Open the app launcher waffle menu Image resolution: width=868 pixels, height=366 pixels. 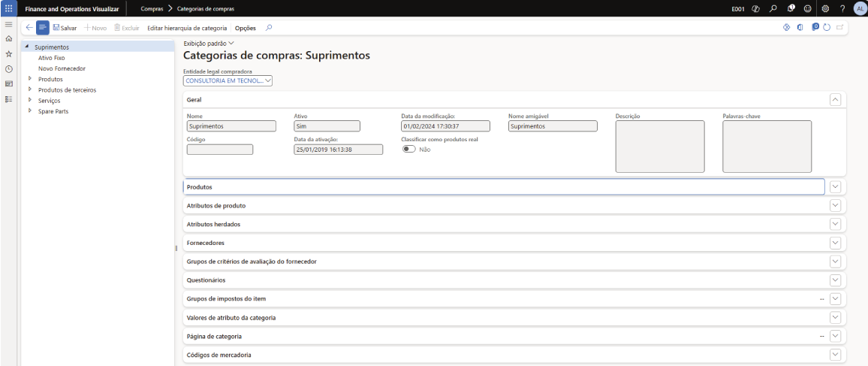point(8,8)
